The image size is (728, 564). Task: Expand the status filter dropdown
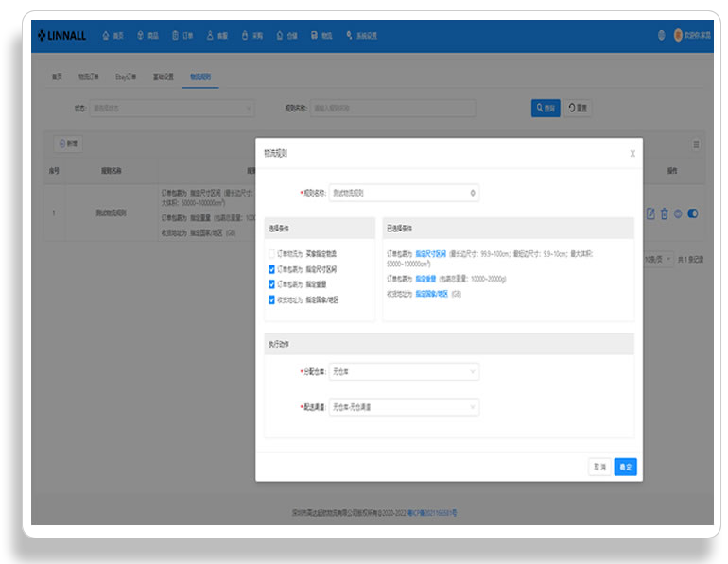point(172,109)
